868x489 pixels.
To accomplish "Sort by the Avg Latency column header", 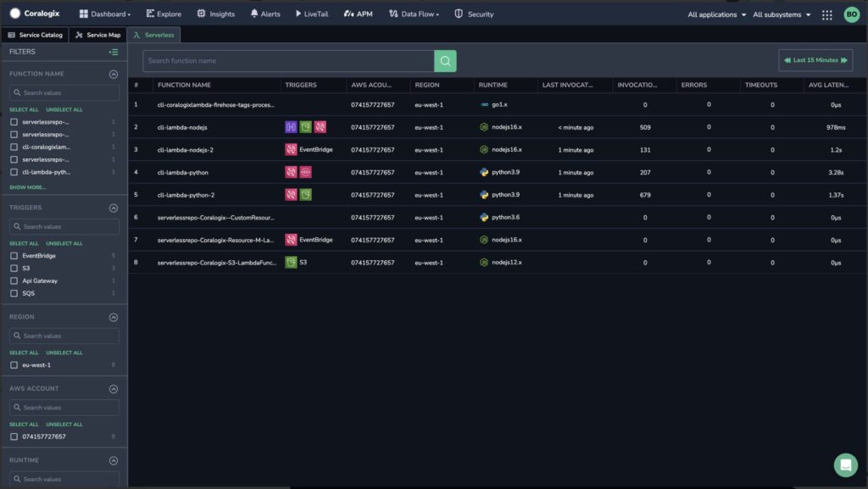I will click(828, 86).
